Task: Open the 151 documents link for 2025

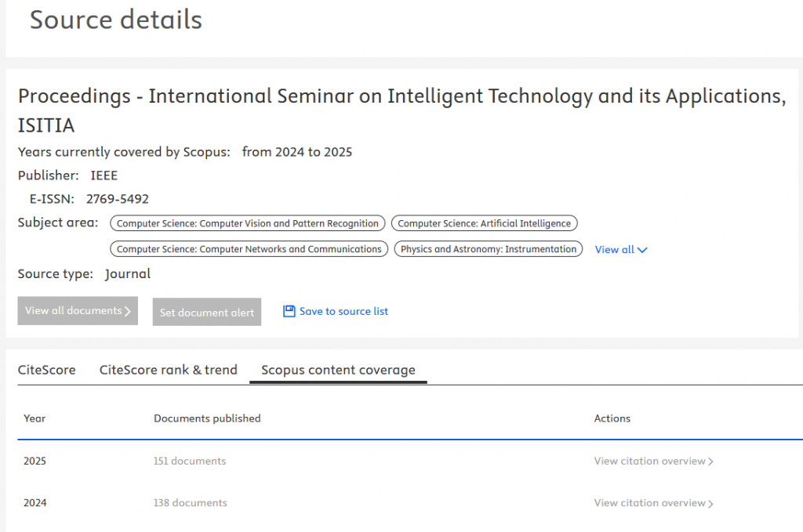Action: pos(190,461)
